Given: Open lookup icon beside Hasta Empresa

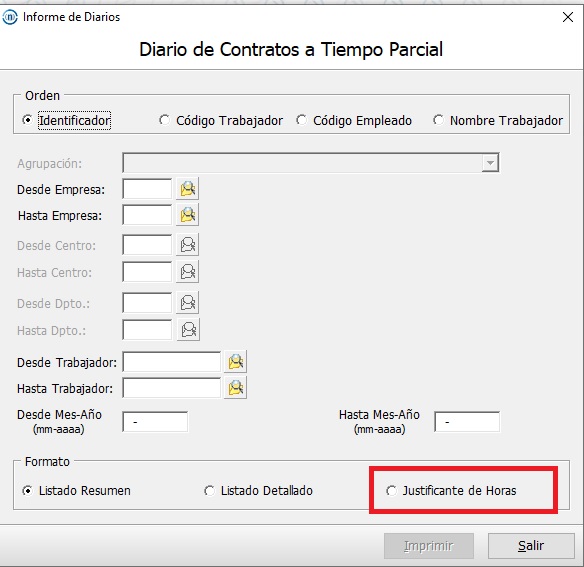Looking at the screenshot, I should point(187,215).
